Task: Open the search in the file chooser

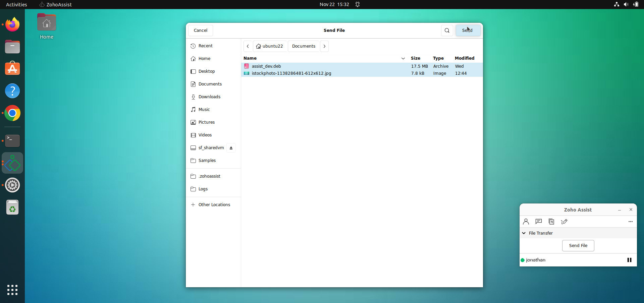Action: coord(447,30)
